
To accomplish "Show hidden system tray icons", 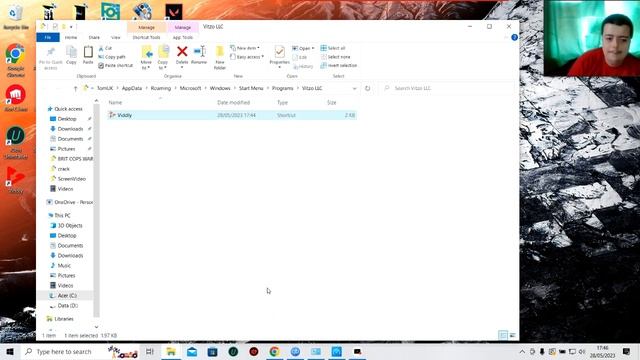I will 522,351.
